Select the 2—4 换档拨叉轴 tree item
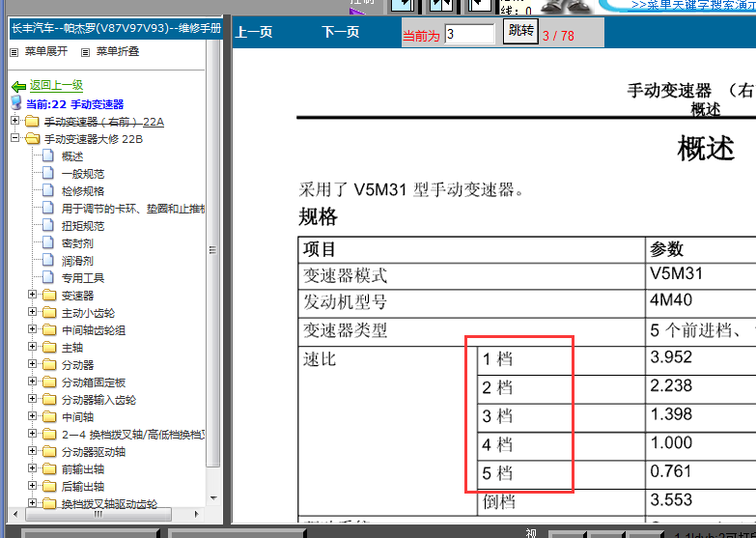Viewport: 756px width, 538px height. coord(133,435)
